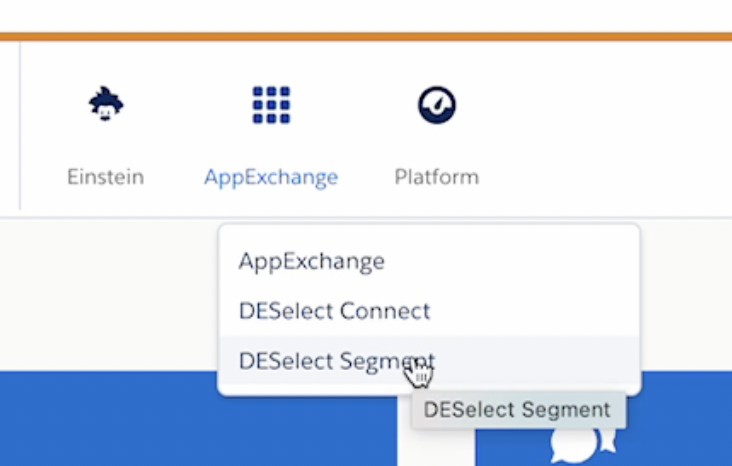732x466 pixels.
Task: Open the Platform navigation label
Action: click(437, 177)
